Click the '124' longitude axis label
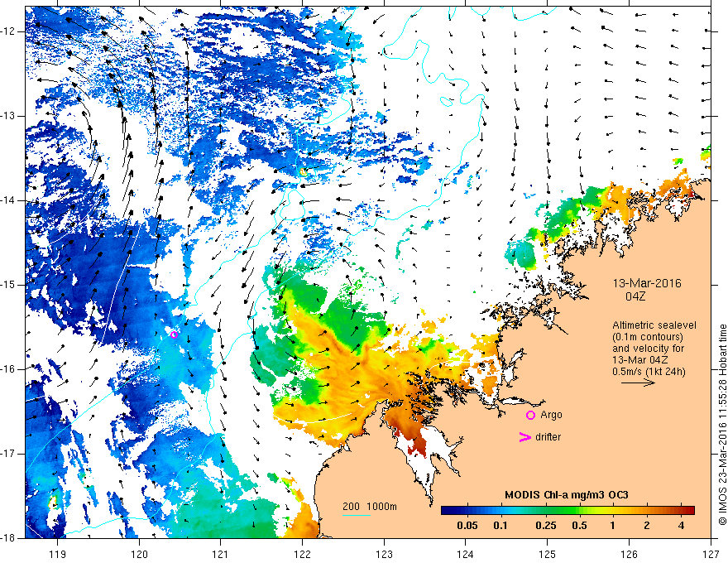This screenshot has width=728, height=563. (x=466, y=554)
